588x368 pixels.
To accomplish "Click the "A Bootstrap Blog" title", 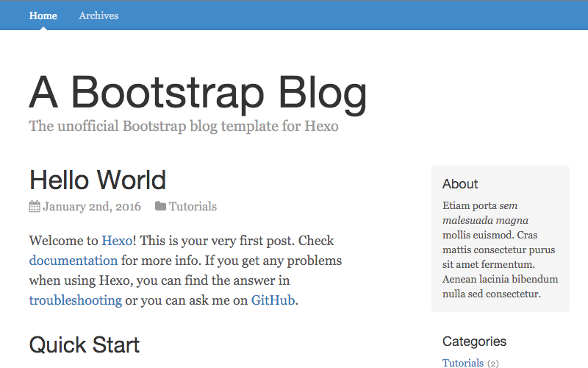I will [198, 93].
